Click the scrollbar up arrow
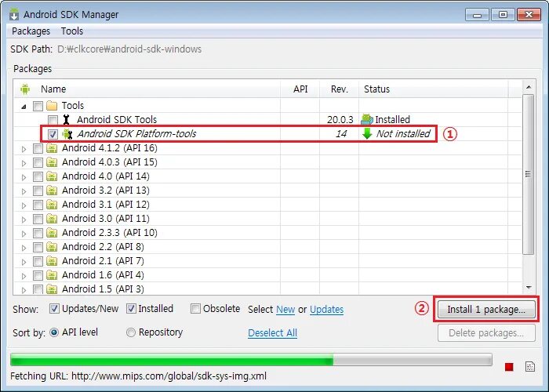Viewport: 549px width, 392px height. (x=529, y=86)
